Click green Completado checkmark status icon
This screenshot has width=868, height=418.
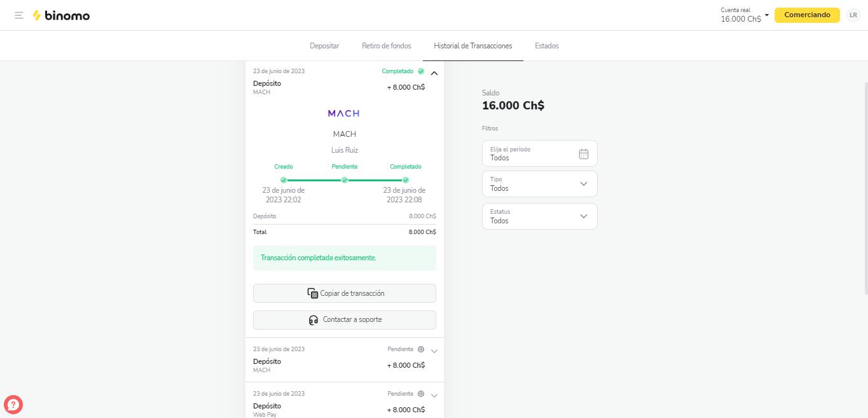click(x=421, y=71)
